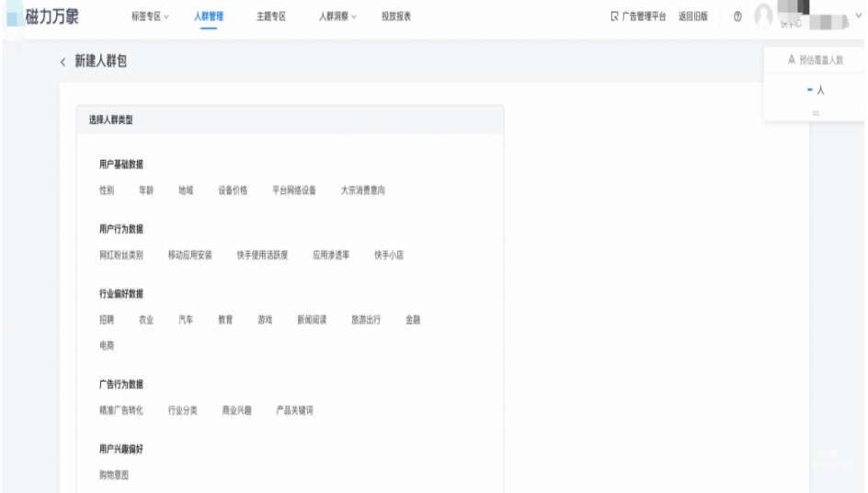This screenshot has height=493, width=868.
Task: Go to the 主题专区 tab
Action: [271, 17]
